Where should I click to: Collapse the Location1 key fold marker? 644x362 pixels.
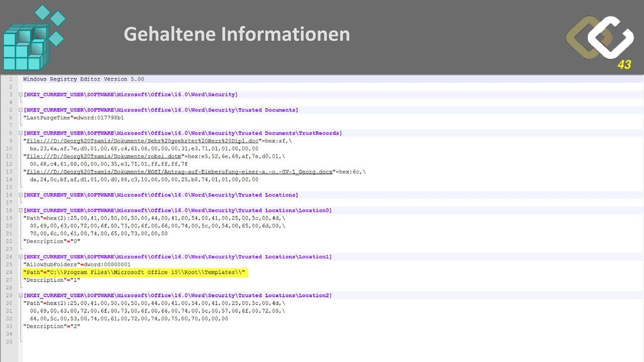coord(21,256)
